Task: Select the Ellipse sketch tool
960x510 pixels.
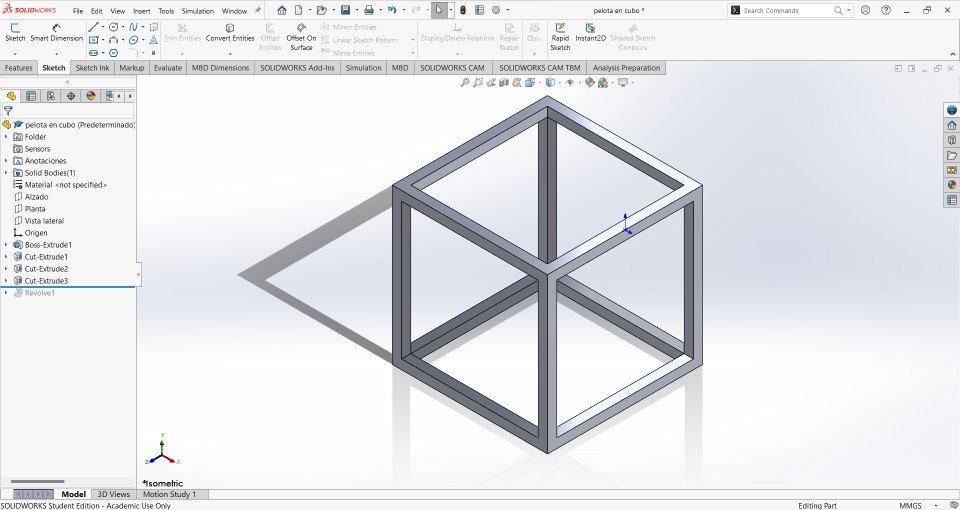Action: click(133, 40)
